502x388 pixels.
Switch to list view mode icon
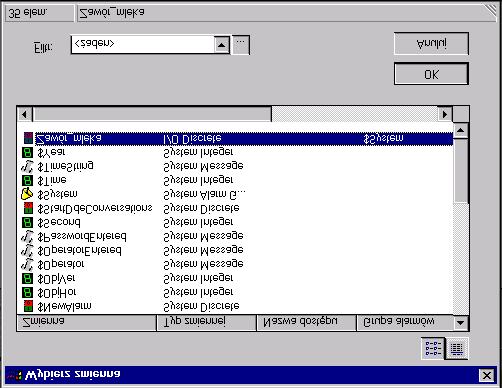[433, 348]
